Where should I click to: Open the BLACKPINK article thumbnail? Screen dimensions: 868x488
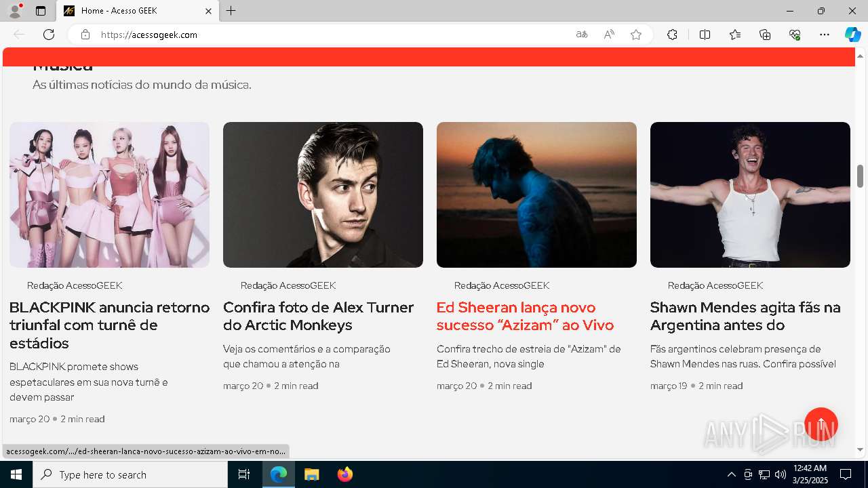(x=109, y=195)
